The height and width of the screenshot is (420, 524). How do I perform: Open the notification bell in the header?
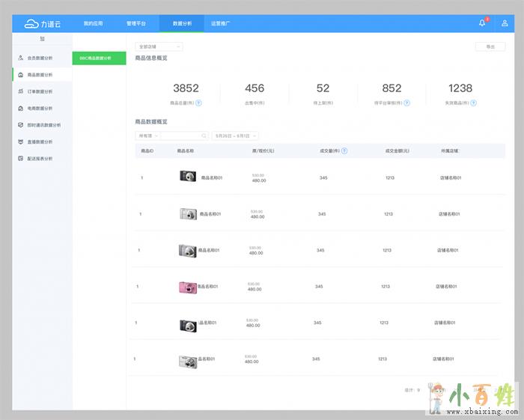coord(482,23)
